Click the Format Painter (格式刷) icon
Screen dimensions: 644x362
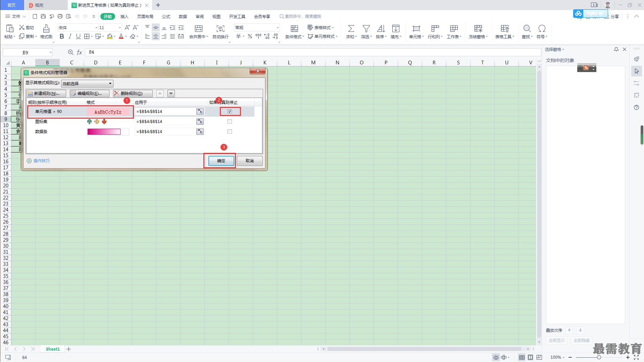click(46, 28)
